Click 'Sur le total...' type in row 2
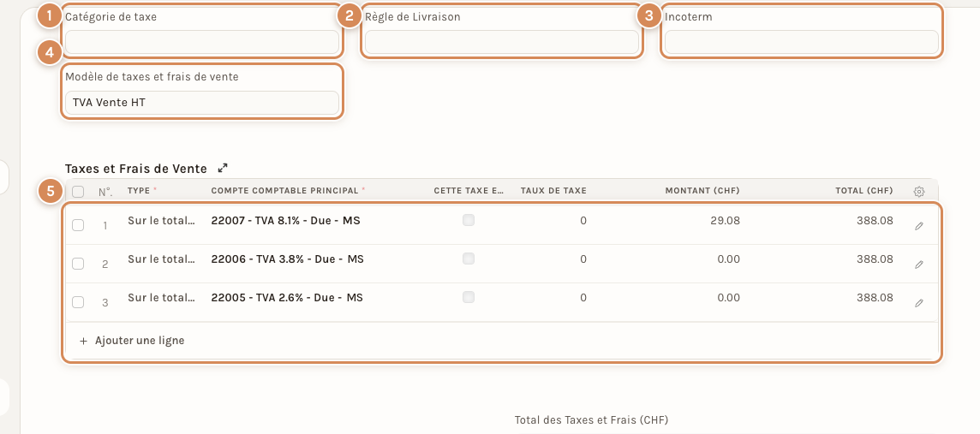Viewport: 980px width, 434px height. pos(161,259)
